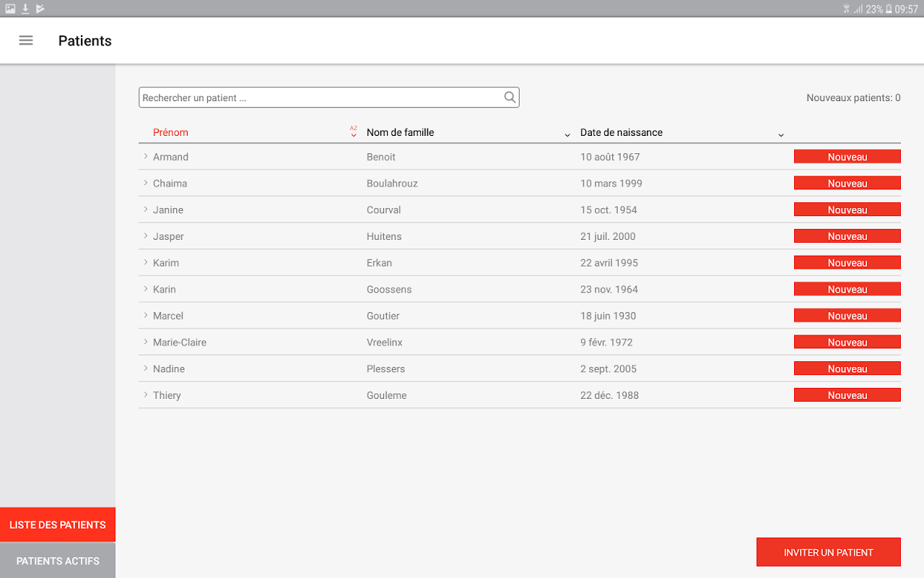
Task: Click the Nouveau badge for Janine Courval
Action: pyautogui.click(x=847, y=210)
